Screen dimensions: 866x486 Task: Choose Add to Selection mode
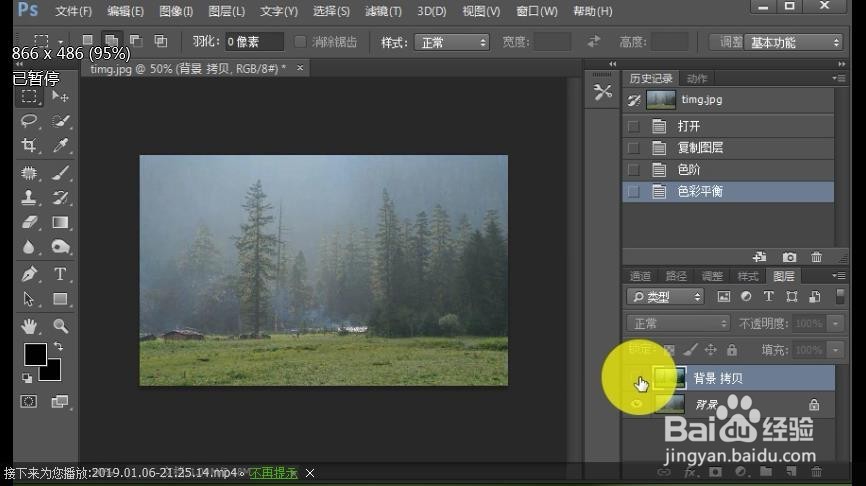[112, 40]
